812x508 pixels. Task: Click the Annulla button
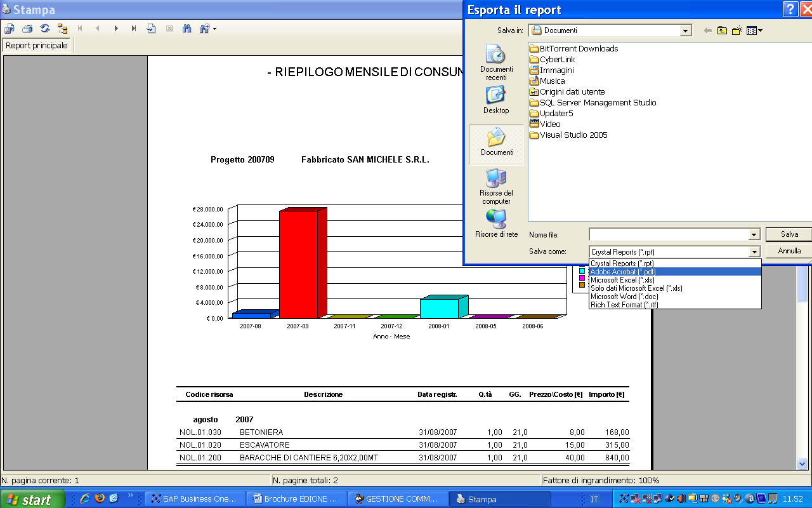pos(789,251)
